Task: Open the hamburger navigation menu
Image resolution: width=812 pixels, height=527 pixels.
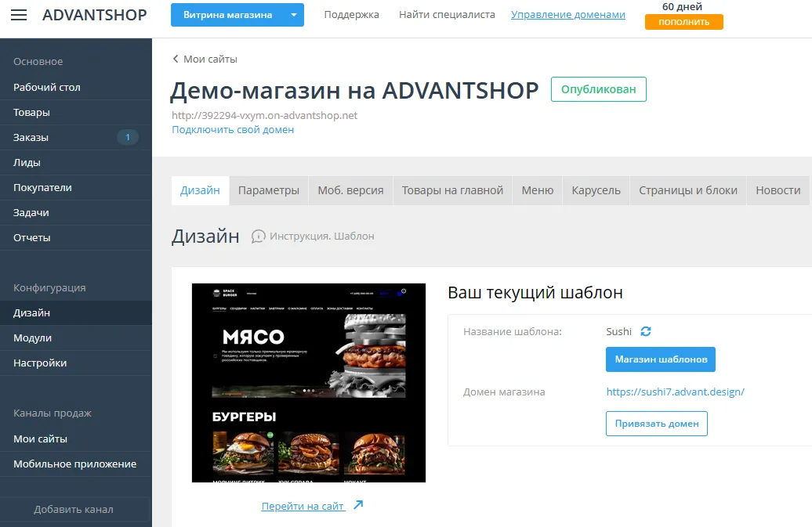Action: 20,14
